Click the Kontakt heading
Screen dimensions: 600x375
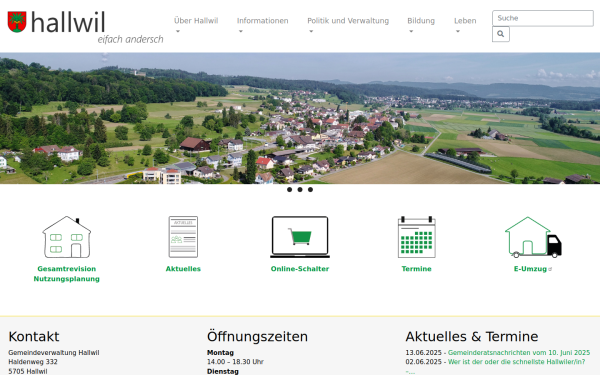pos(34,336)
